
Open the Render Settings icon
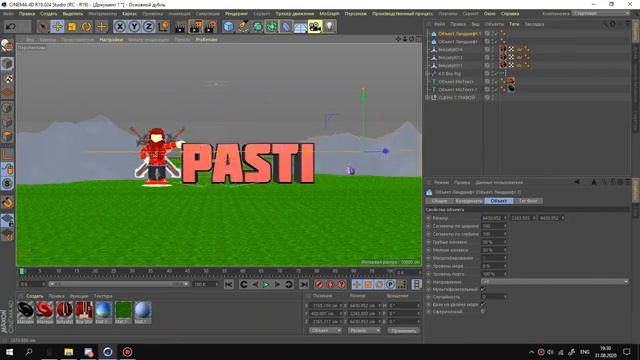pos(210,27)
